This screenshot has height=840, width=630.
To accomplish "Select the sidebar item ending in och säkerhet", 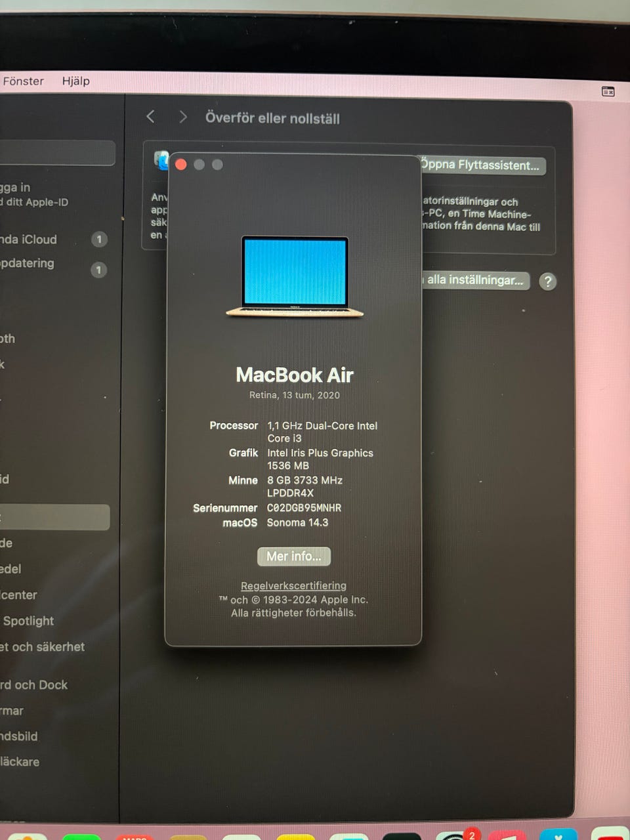I will [x=42, y=647].
